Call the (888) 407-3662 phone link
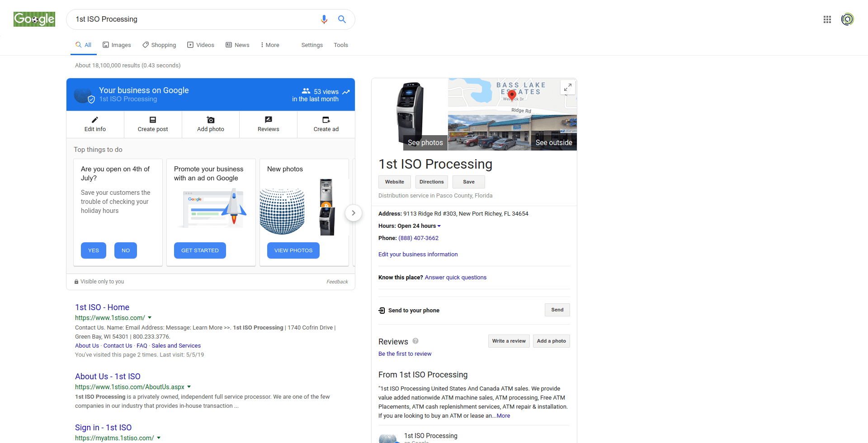Viewport: 868px width, 443px height. [x=418, y=238]
